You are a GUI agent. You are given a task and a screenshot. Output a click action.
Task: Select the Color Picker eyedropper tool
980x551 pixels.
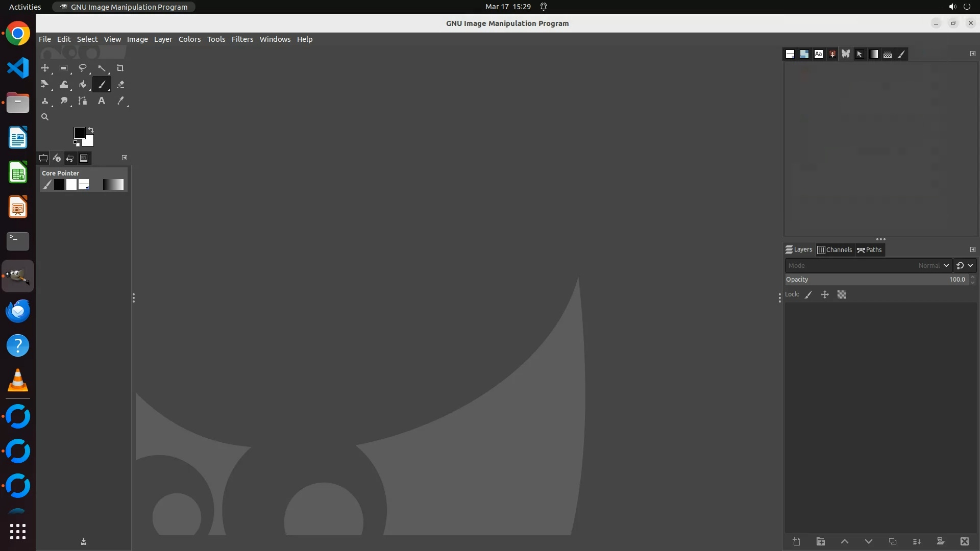tap(120, 101)
